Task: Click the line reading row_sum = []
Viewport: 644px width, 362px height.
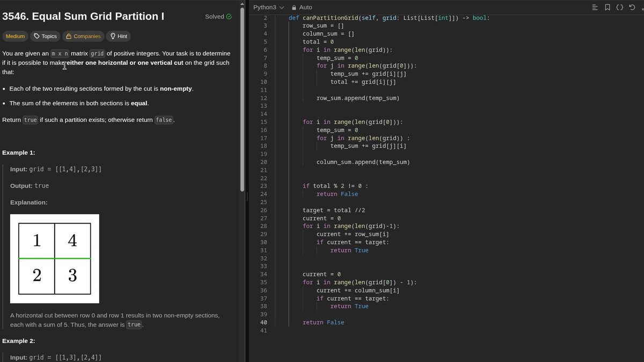Action: 323,26
